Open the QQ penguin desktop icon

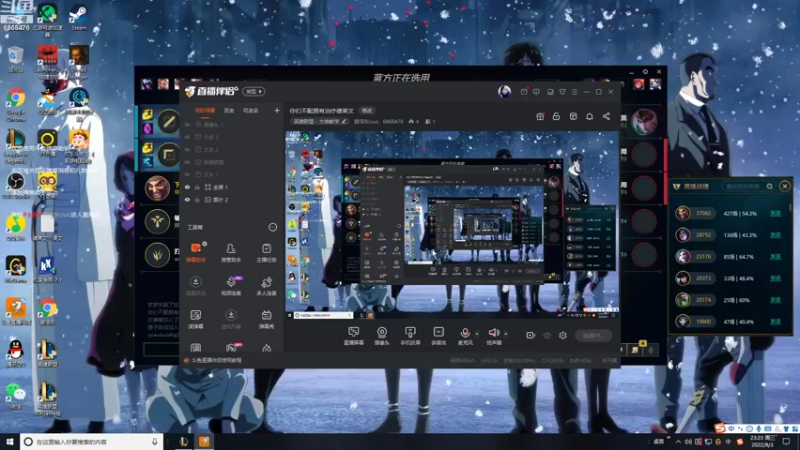[x=16, y=354]
